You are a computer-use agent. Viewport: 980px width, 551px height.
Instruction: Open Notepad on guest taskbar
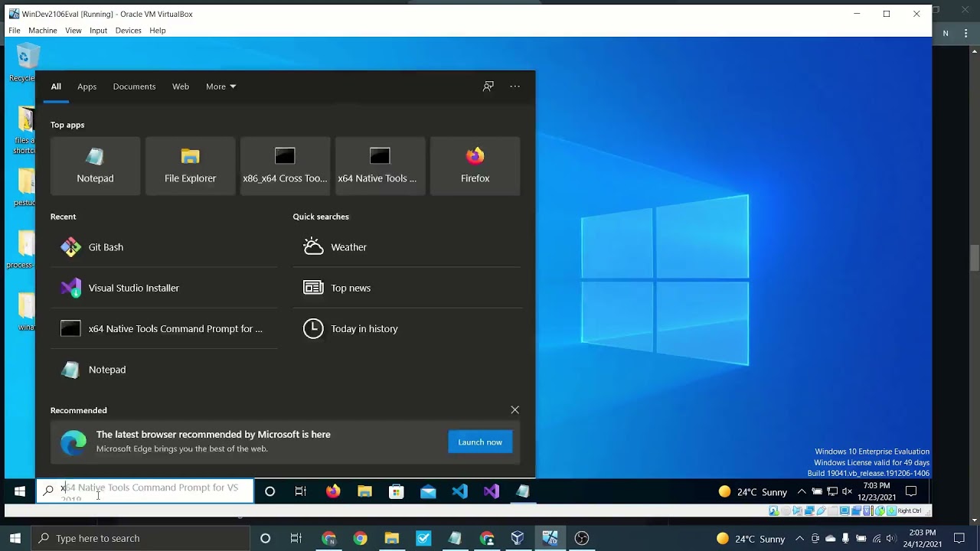coord(523,491)
